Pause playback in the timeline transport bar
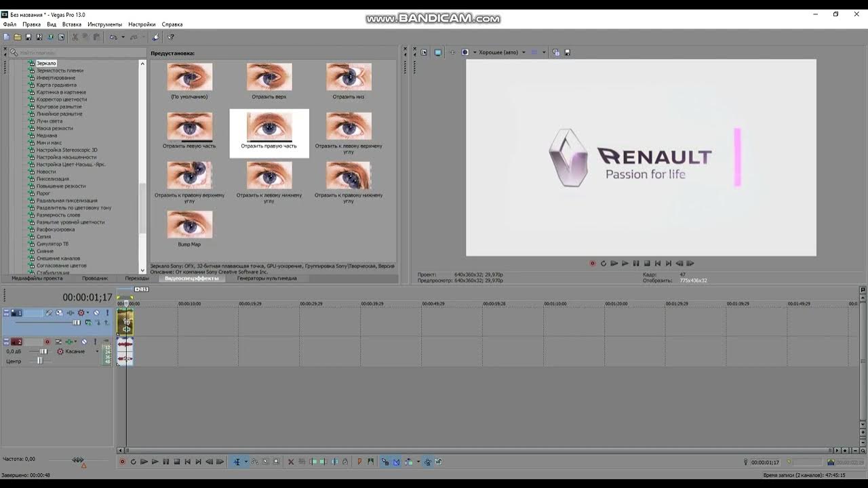Viewport: 868px width, 488px height. [x=166, y=462]
